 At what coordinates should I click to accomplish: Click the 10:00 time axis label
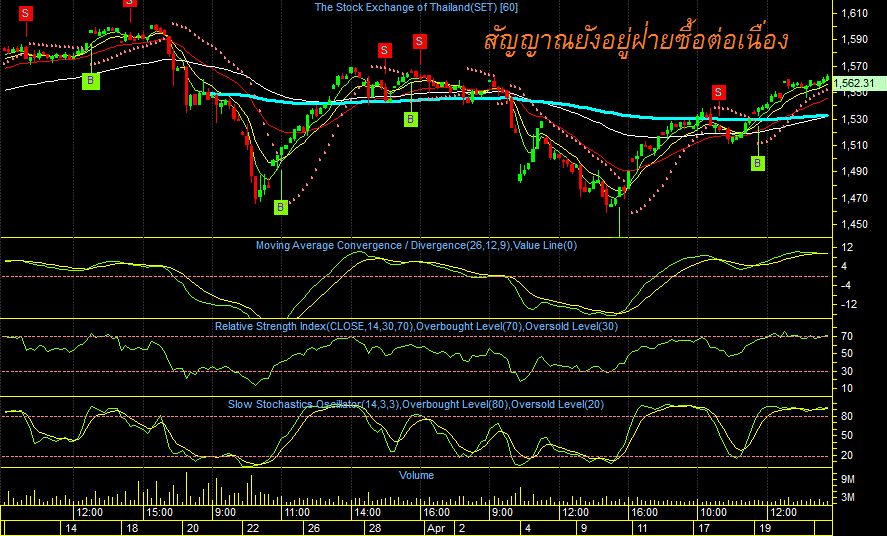point(713,513)
